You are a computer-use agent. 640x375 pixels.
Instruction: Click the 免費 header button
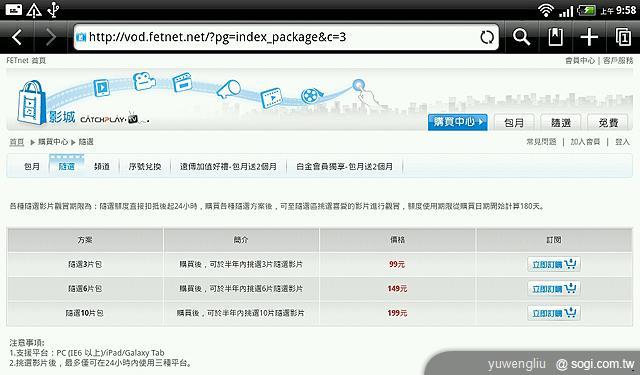[608, 122]
